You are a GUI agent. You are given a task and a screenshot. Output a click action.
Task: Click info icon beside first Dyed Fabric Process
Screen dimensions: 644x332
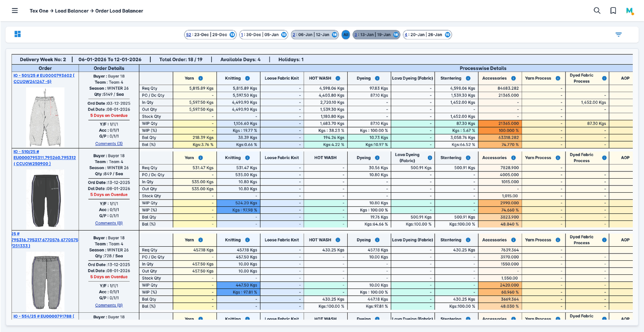pyautogui.click(x=604, y=78)
